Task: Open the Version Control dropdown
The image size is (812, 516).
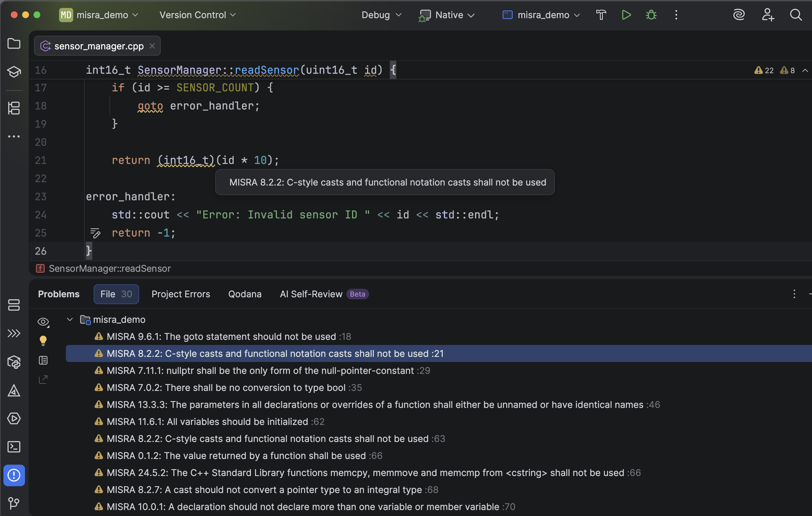Action: [x=197, y=15]
